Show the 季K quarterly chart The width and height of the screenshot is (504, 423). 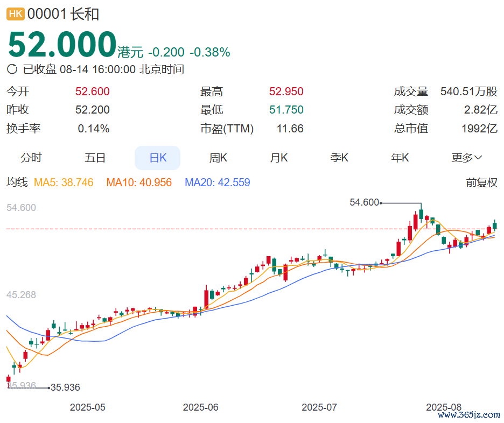[x=339, y=158]
